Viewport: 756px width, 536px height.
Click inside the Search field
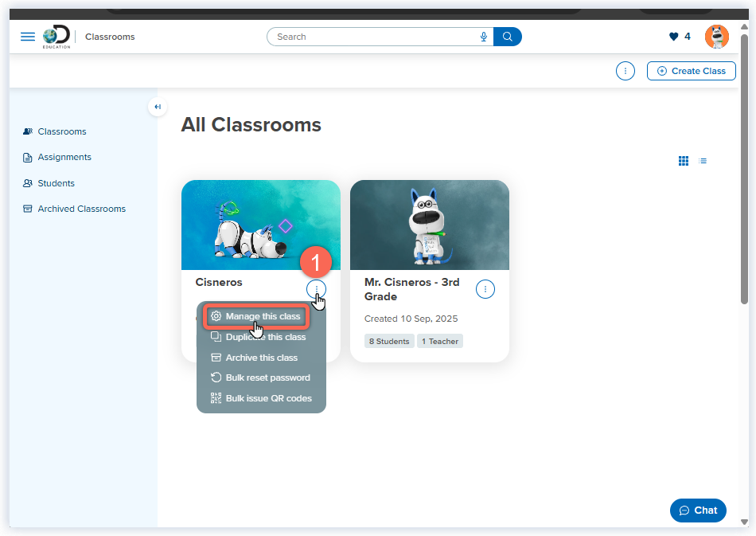point(374,37)
